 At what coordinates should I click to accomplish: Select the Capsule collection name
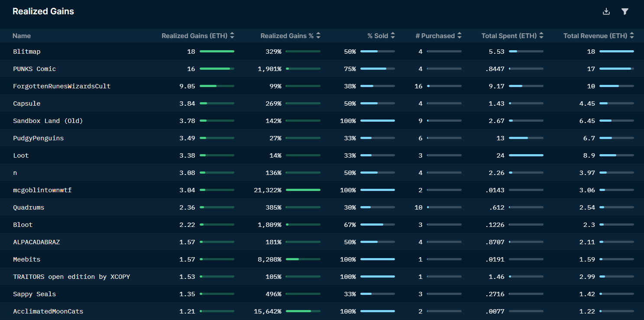(27, 103)
